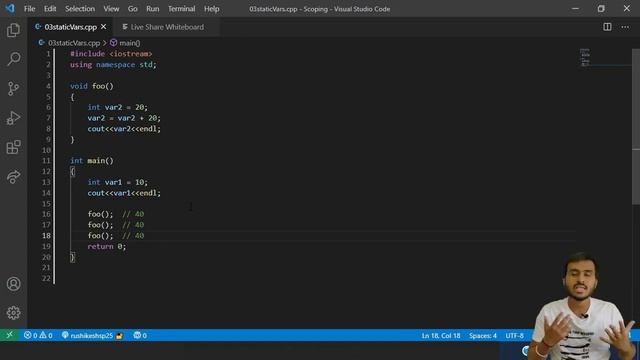640x360 pixels.
Task: Show errors and warnings in status bar
Action: click(38, 335)
